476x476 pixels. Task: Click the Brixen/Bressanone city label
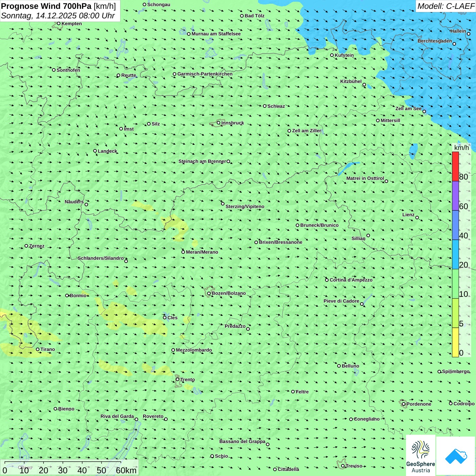[x=280, y=242]
